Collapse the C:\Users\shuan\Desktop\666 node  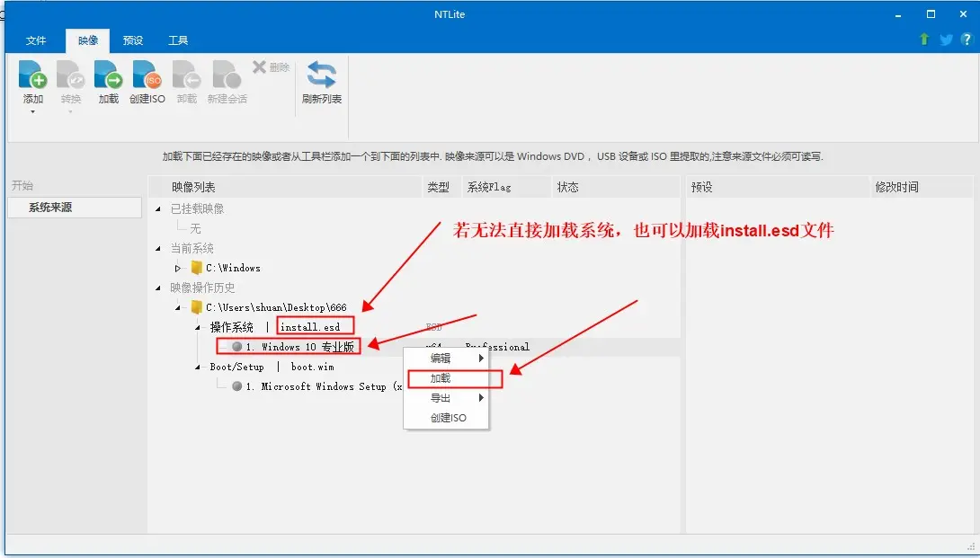click(177, 307)
